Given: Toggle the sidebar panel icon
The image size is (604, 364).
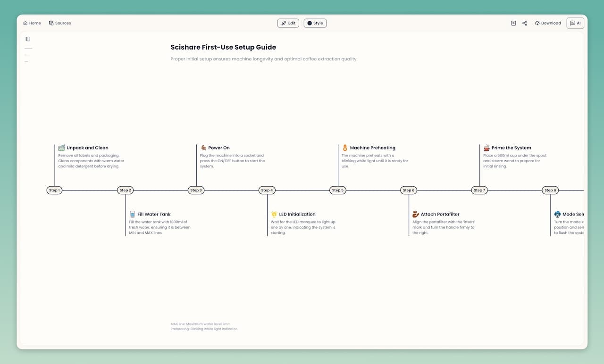Looking at the screenshot, I should pos(28,39).
